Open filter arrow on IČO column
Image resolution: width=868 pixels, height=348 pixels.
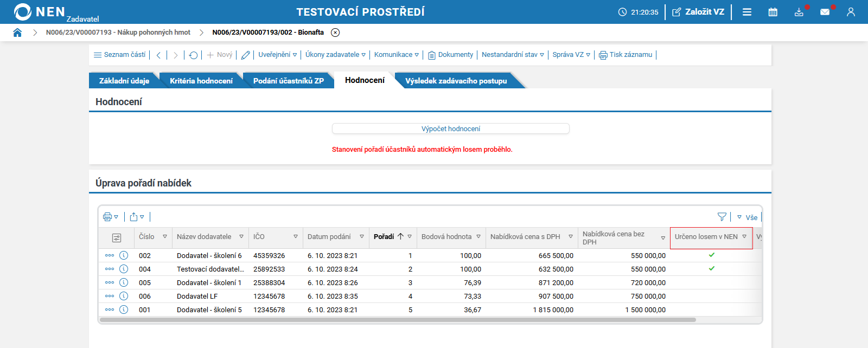coord(296,237)
